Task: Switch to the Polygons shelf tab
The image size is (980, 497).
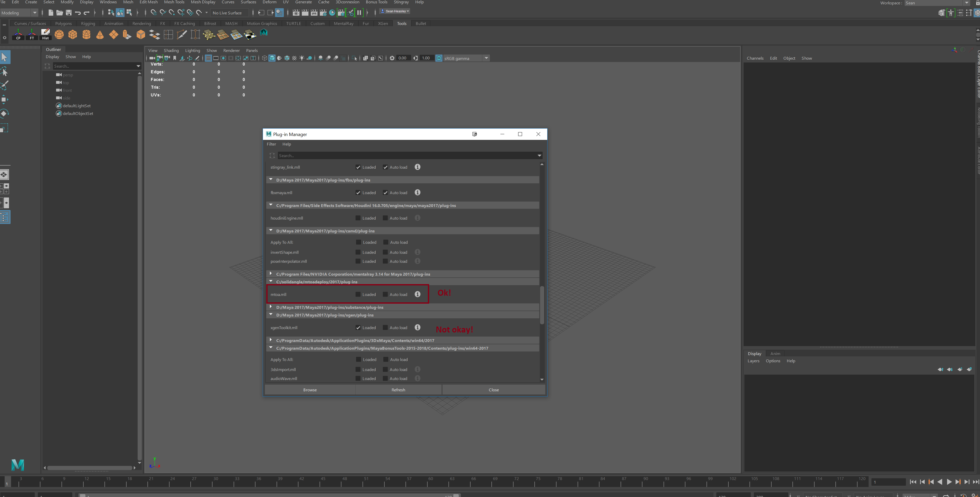Action: [63, 23]
